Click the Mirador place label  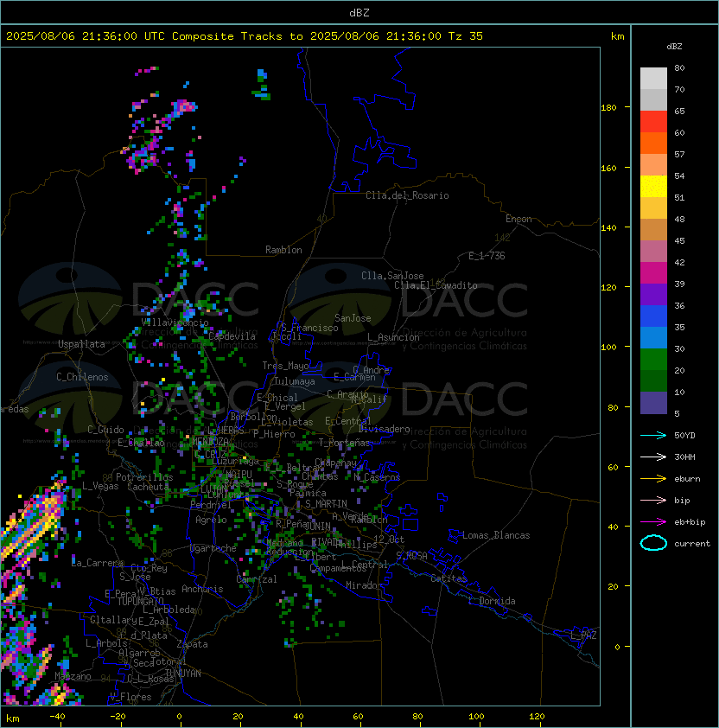[365, 585]
